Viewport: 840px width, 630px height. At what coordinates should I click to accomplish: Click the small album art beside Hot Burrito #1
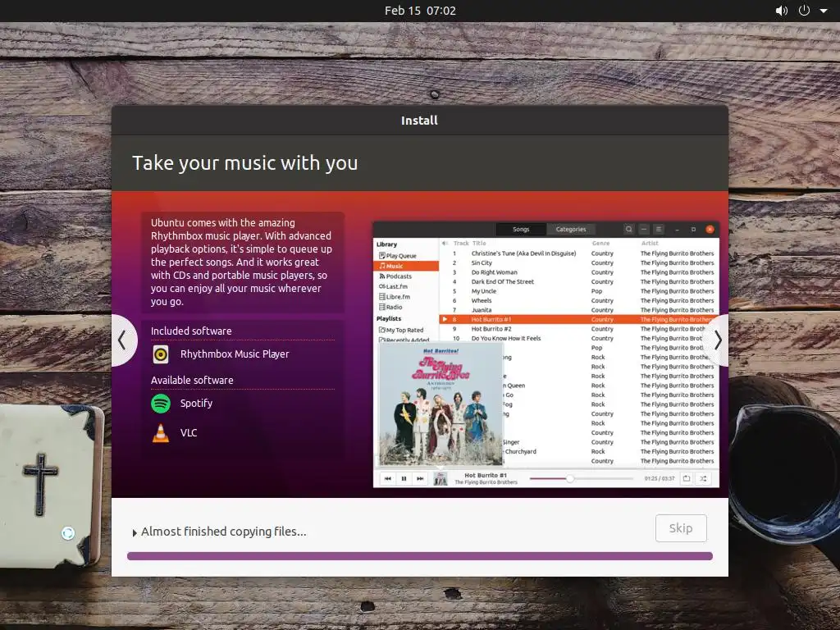(x=441, y=478)
